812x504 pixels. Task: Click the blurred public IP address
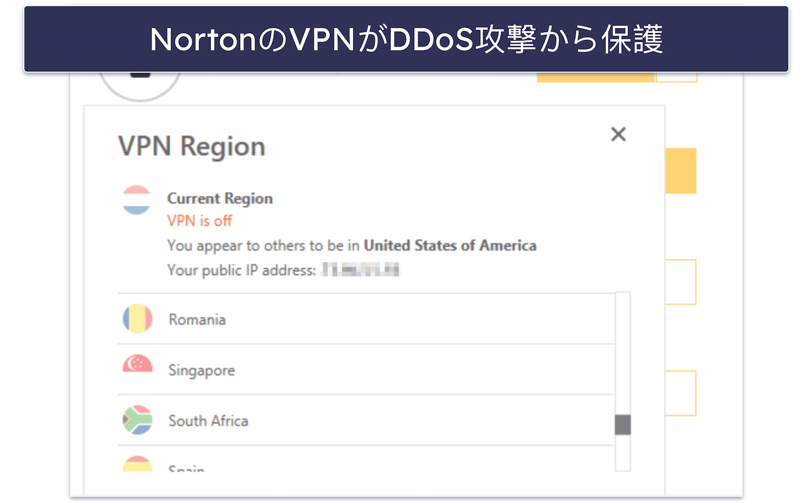tap(361, 270)
